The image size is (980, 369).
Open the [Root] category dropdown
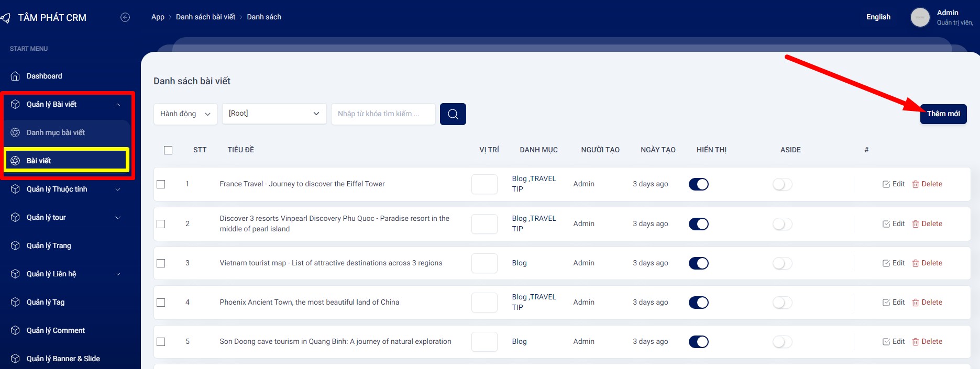click(274, 114)
